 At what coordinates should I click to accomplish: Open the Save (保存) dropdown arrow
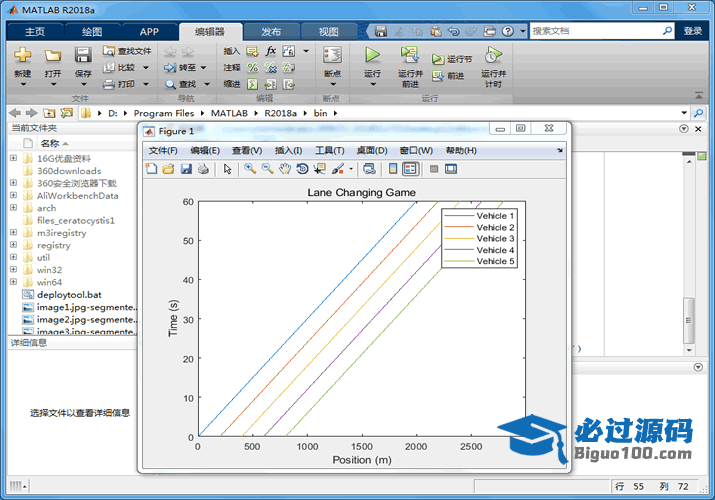pos(83,84)
